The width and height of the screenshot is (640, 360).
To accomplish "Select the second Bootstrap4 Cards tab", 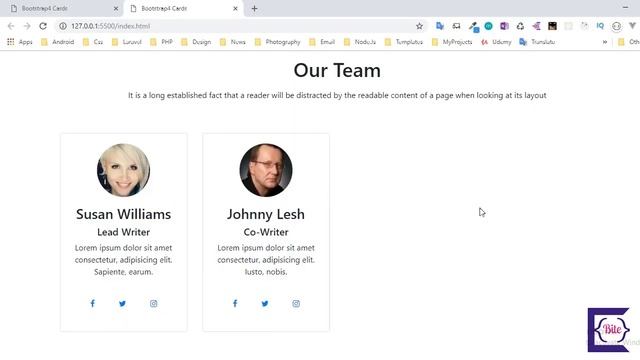I will click(184, 9).
